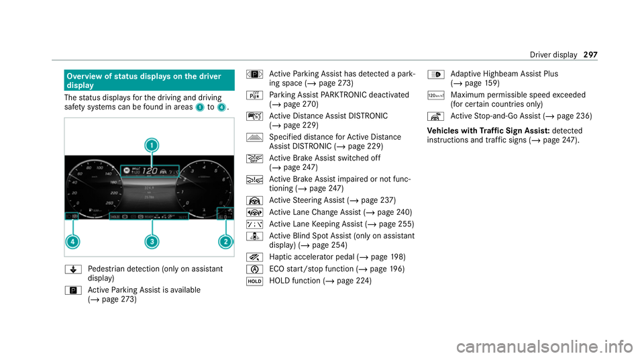Image resolution: width=644 pixels, height=358 pixels.
Task: Click the PARKTRONIC deactivated icon
Action: [x=254, y=95]
